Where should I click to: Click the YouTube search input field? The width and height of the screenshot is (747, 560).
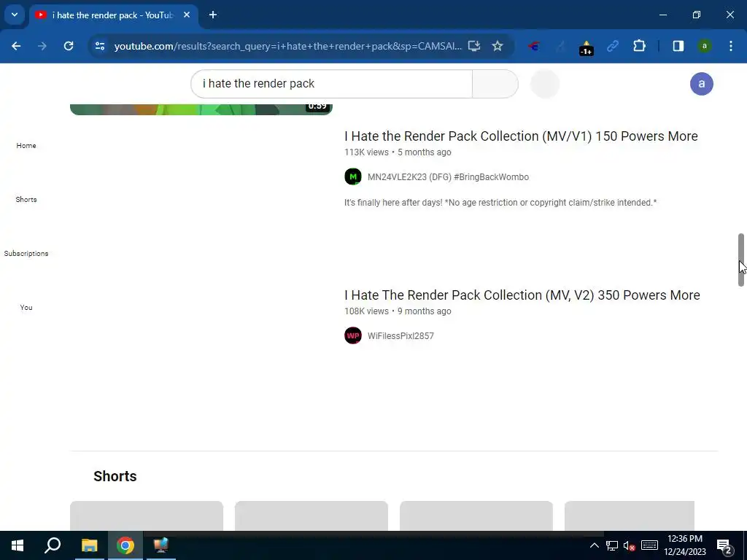[x=332, y=84]
